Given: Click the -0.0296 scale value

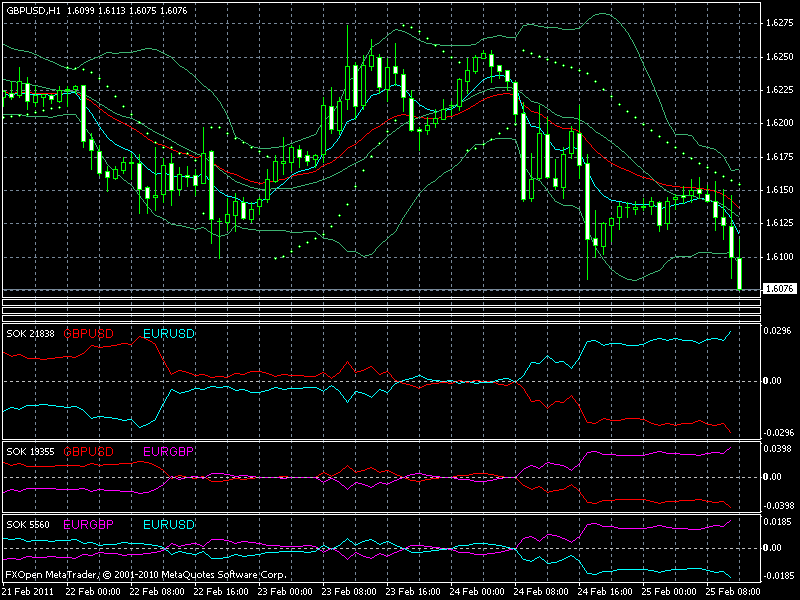Looking at the screenshot, I should 779,433.
